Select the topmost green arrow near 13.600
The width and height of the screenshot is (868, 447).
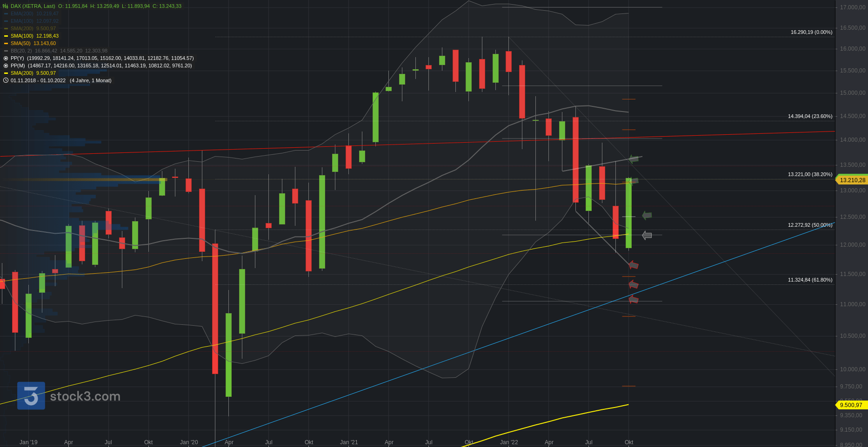click(634, 159)
